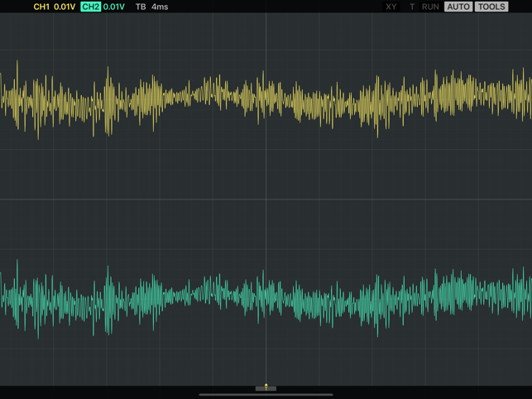Tap the TB timebase label
Viewport: 532px width, 399px height.
click(141, 7)
